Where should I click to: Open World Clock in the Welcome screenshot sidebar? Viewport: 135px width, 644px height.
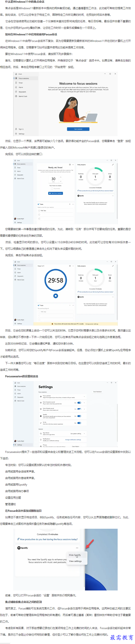(26, 96)
